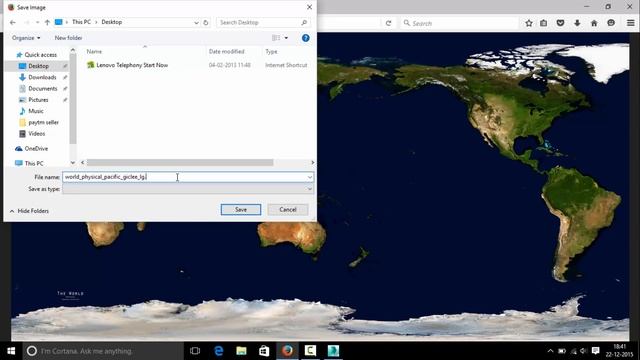Click the Save button
The height and width of the screenshot is (360, 640).
(241, 209)
